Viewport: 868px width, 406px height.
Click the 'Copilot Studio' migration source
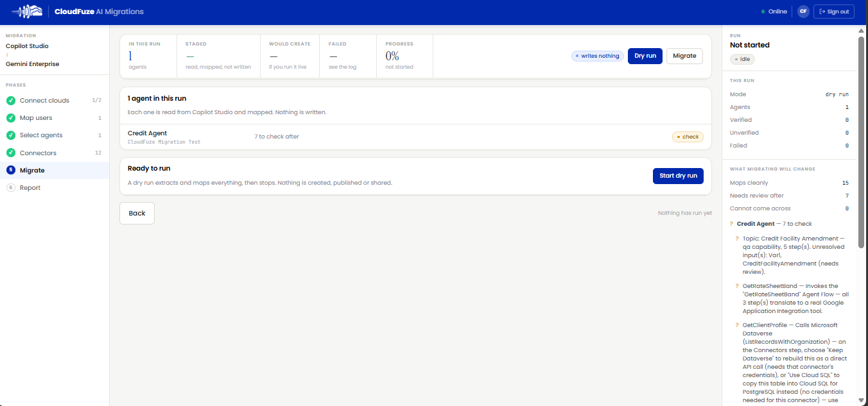27,46
